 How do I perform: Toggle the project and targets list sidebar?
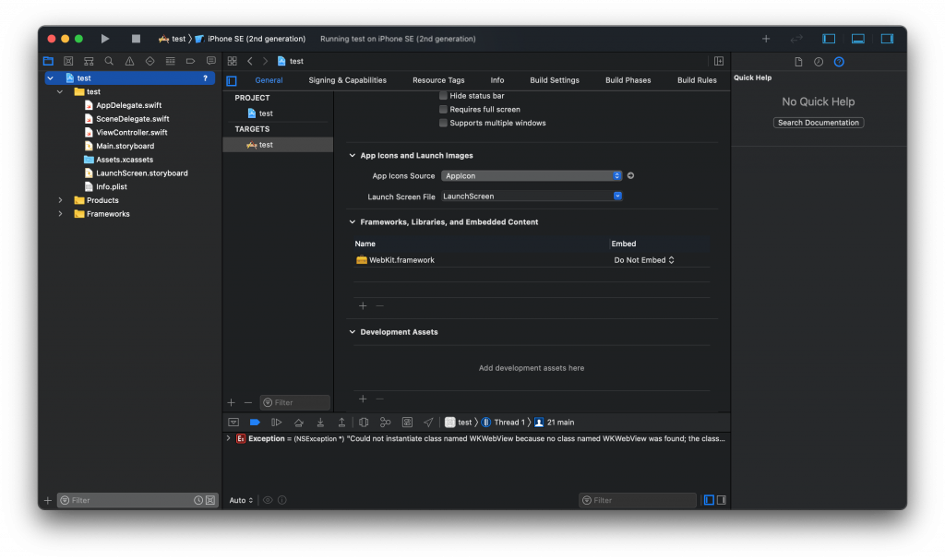tap(232, 81)
